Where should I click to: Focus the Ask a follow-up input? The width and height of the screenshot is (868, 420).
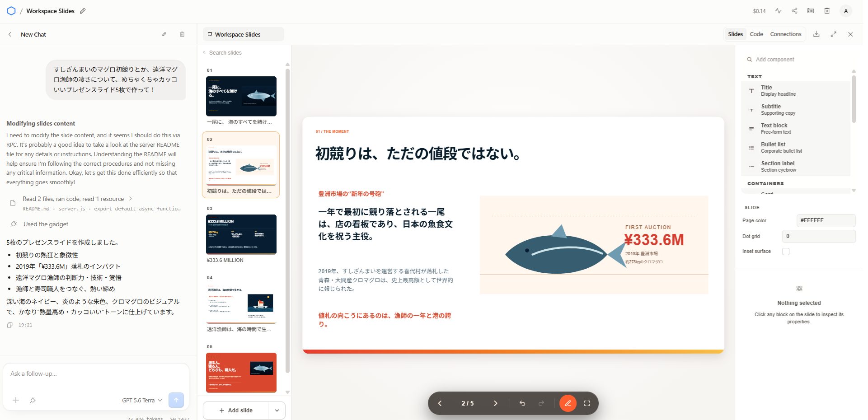(x=96, y=374)
